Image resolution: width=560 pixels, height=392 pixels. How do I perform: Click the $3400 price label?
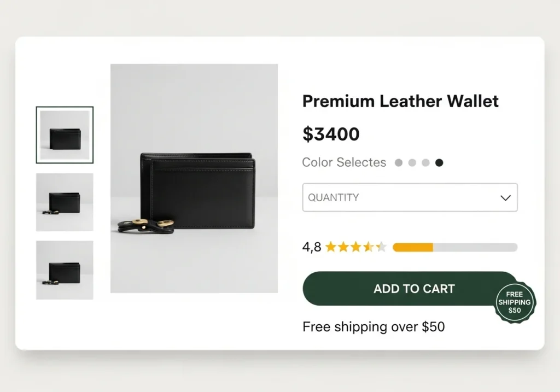tap(331, 134)
